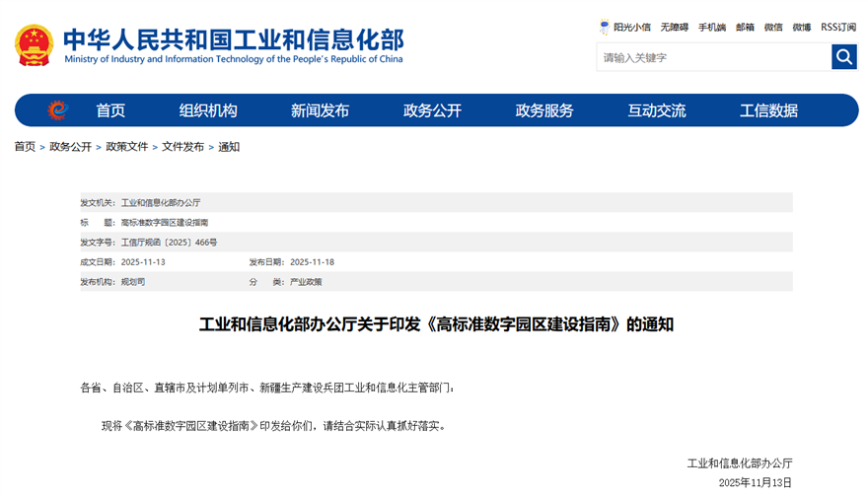Image resolution: width=868 pixels, height=496 pixels.
Task: Open the 微博 link in header
Action: (802, 28)
